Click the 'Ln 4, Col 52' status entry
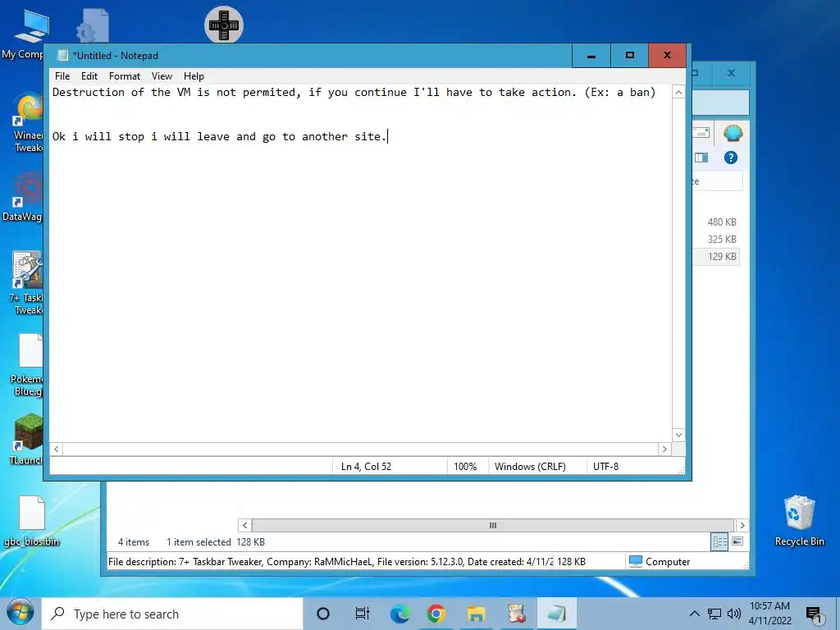The image size is (840, 630). [366, 467]
